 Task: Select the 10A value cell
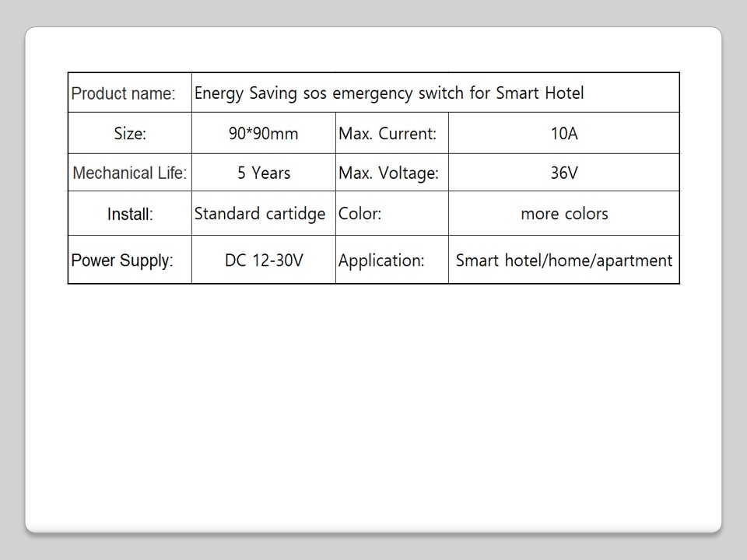point(563,134)
